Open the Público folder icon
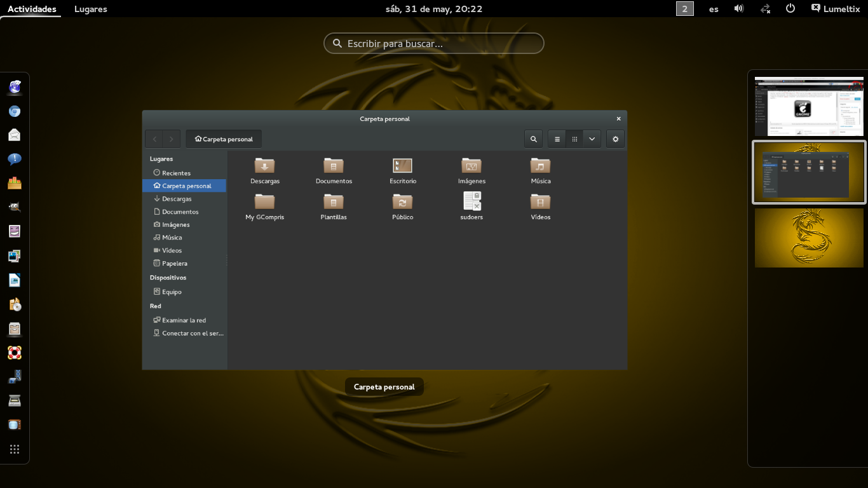Screen dimensions: 868x488 click(x=402, y=202)
